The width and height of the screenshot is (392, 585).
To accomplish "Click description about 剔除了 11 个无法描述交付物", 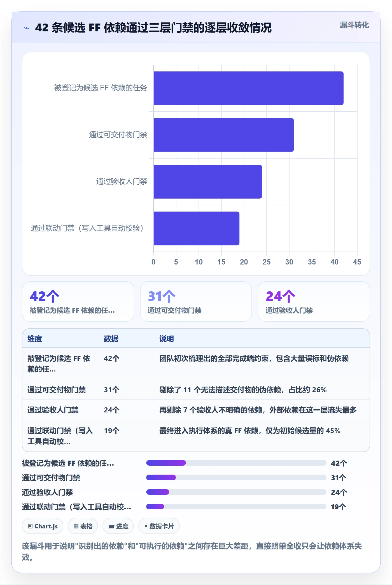I will [243, 390].
